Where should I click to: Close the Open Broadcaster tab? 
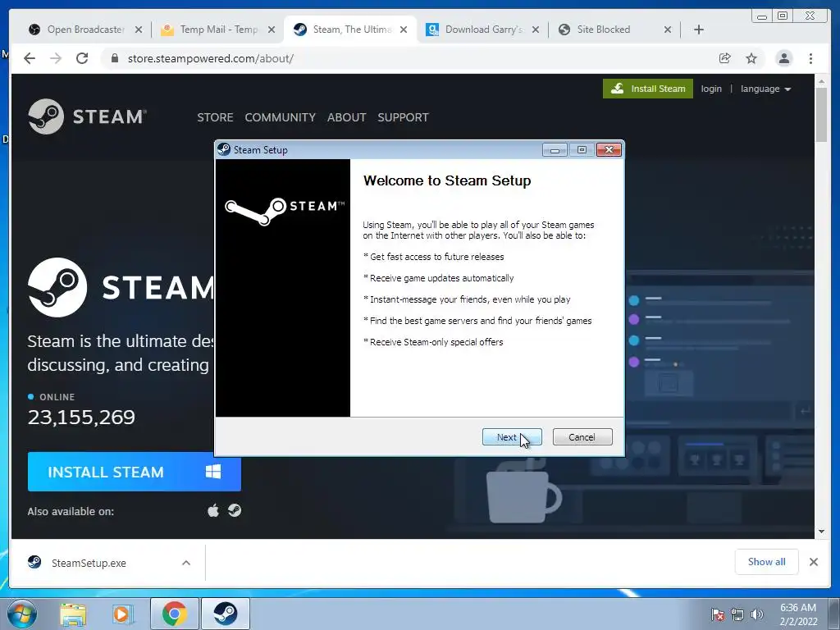(139, 30)
